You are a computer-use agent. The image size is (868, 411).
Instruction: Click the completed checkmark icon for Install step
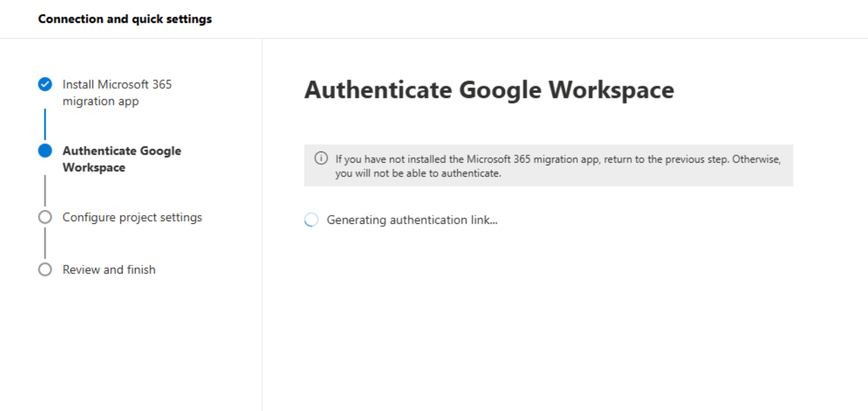pos(45,84)
